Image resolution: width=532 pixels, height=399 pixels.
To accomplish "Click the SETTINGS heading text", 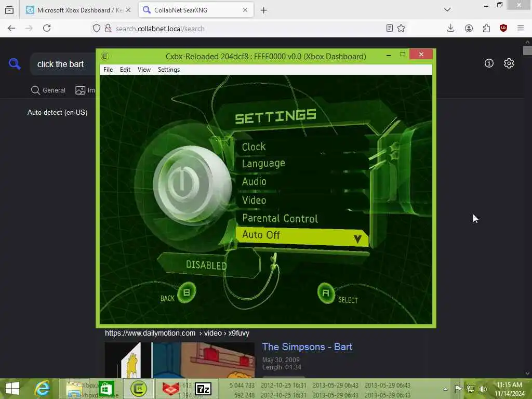I will pos(275,116).
